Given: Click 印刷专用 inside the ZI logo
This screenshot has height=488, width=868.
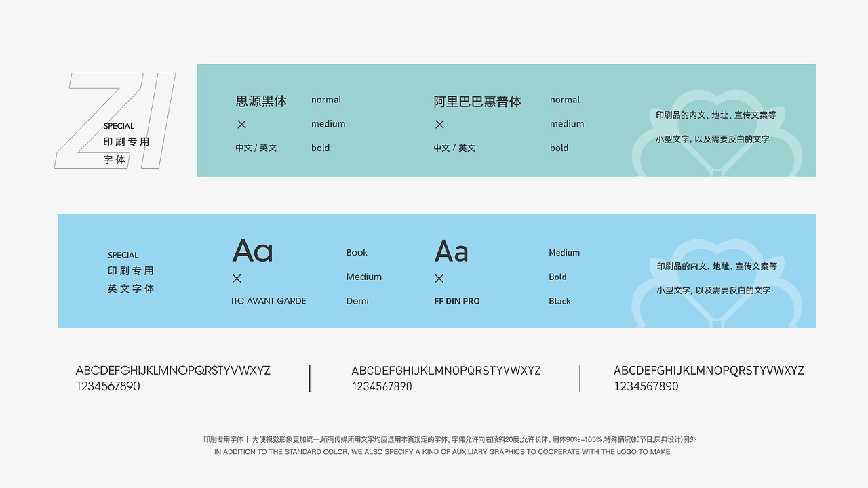Looking at the screenshot, I should pos(126,142).
